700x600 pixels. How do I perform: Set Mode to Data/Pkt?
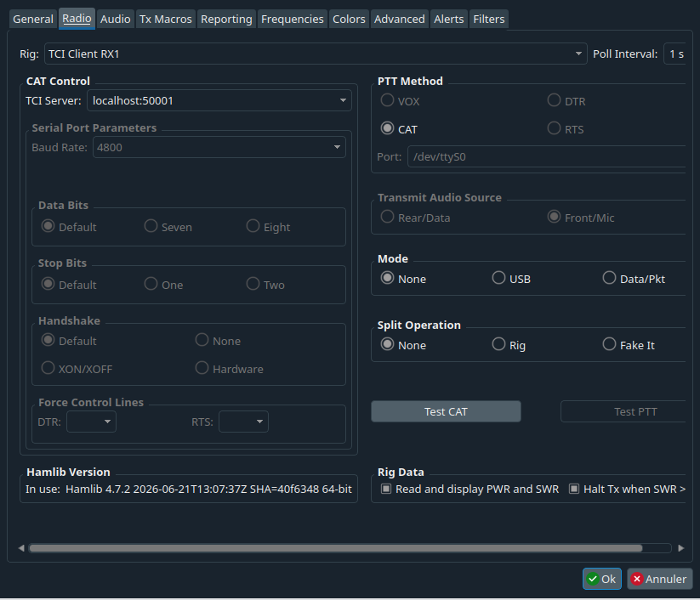tap(634, 279)
